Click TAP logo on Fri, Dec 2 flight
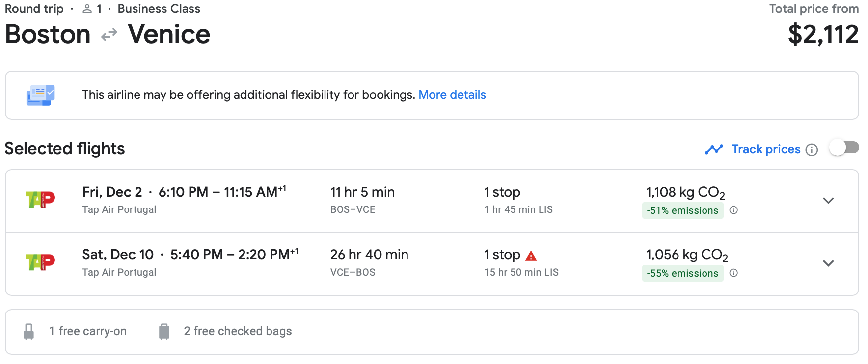Viewport: 868px width, 364px height. coord(40,200)
